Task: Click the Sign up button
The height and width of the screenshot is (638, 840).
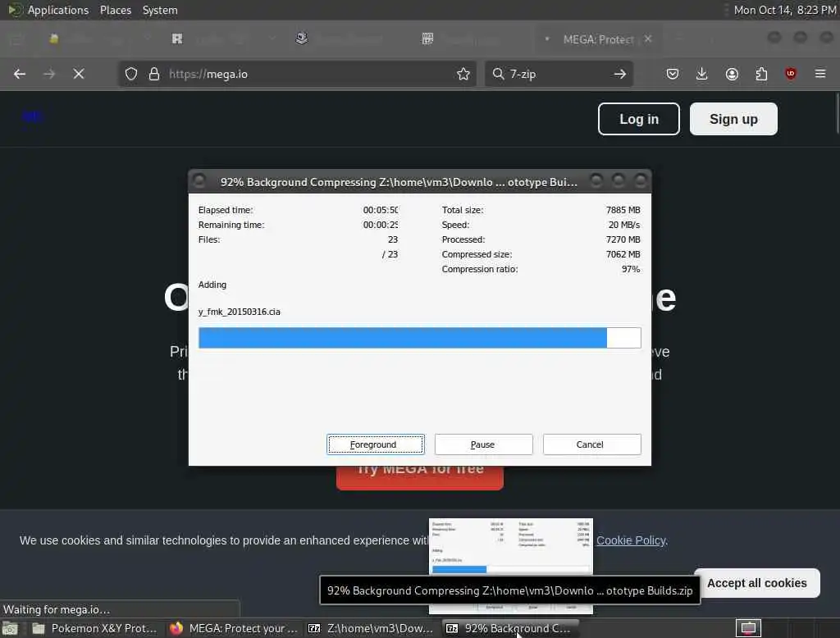Action: (x=733, y=119)
